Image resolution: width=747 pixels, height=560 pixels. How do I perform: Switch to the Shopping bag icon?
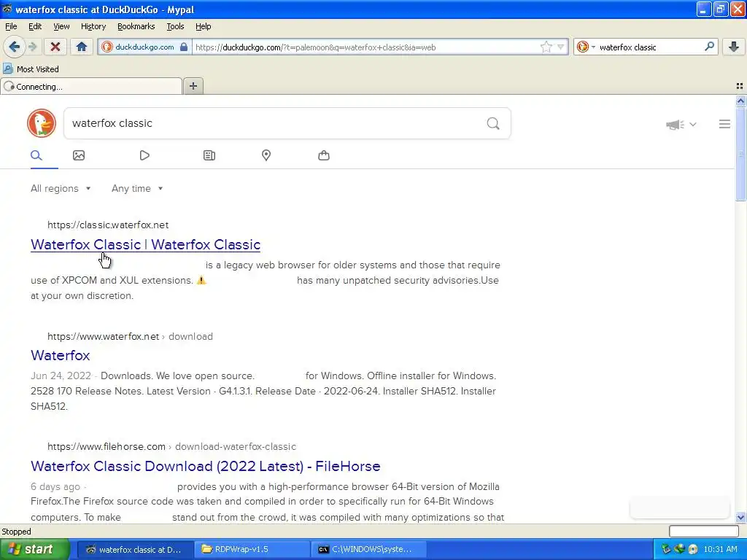click(x=324, y=155)
